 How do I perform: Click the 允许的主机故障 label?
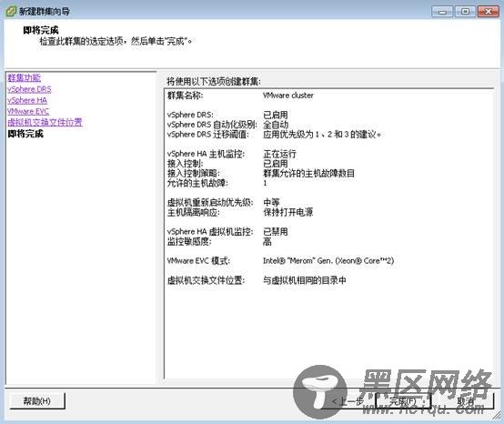point(197,183)
